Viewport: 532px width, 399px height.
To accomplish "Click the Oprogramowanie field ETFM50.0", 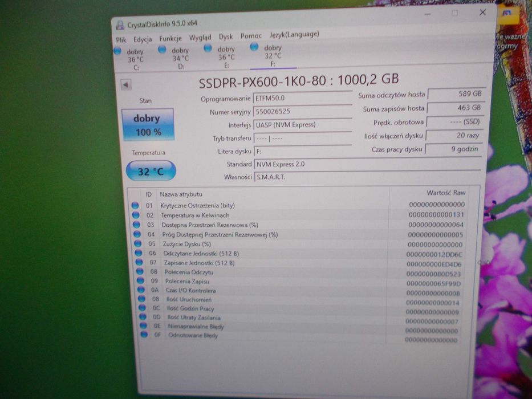I will click(303, 97).
